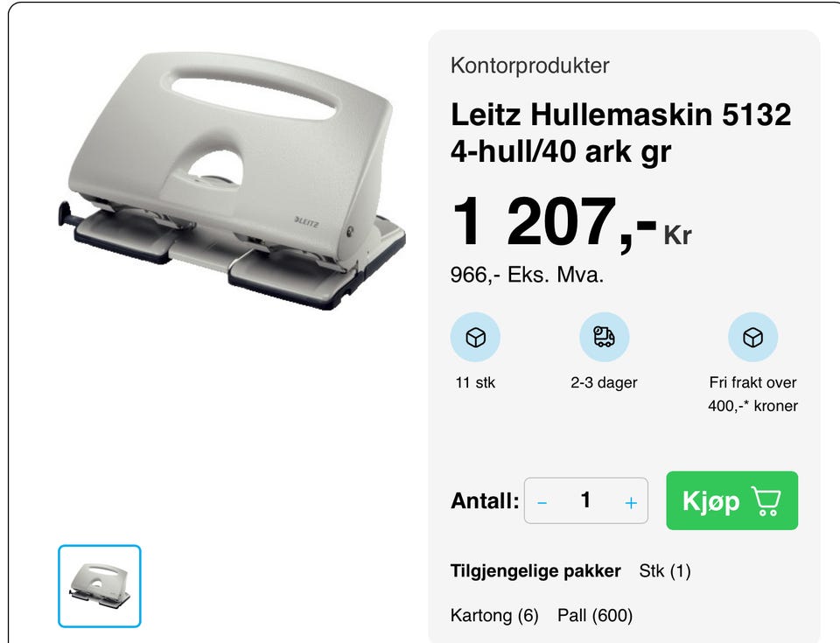The height and width of the screenshot is (643, 840).
Task: Open the Kontorprodukter category link
Action: (x=530, y=66)
